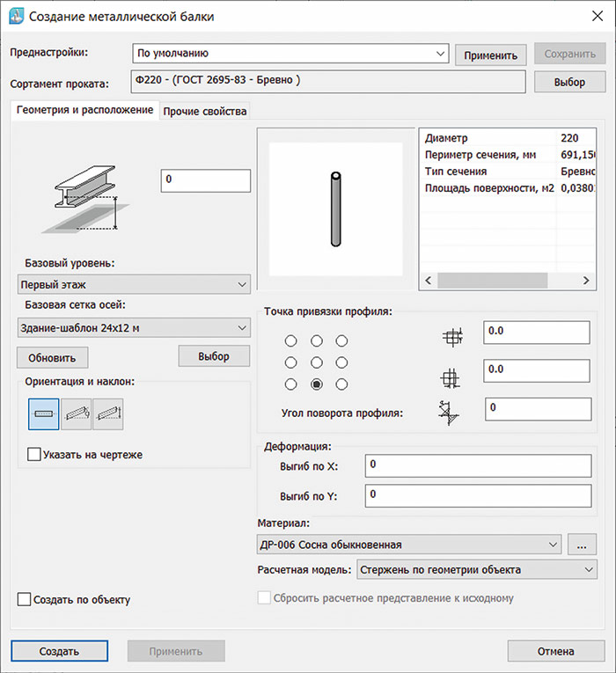Select the 'Периметр сечения, мм' row
Image resolution: width=616 pixels, height=673 pixels.
508,155
